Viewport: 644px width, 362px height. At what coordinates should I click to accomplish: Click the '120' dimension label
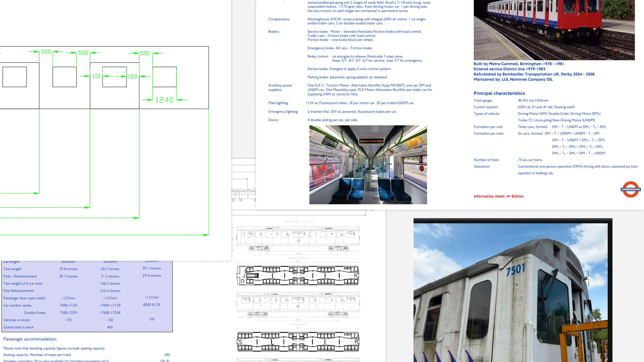click(132, 76)
